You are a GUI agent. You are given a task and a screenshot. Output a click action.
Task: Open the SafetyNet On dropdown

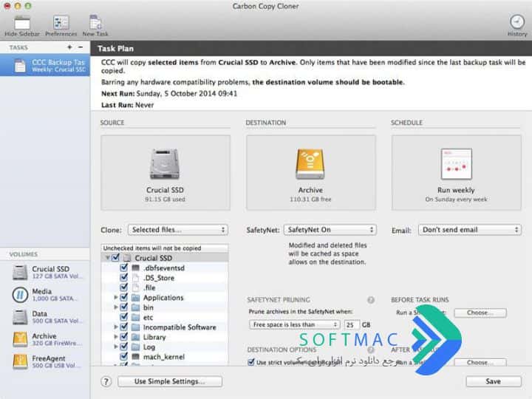330,230
